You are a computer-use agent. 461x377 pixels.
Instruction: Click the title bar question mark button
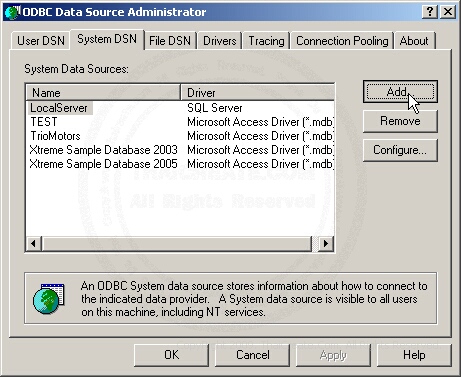point(430,12)
